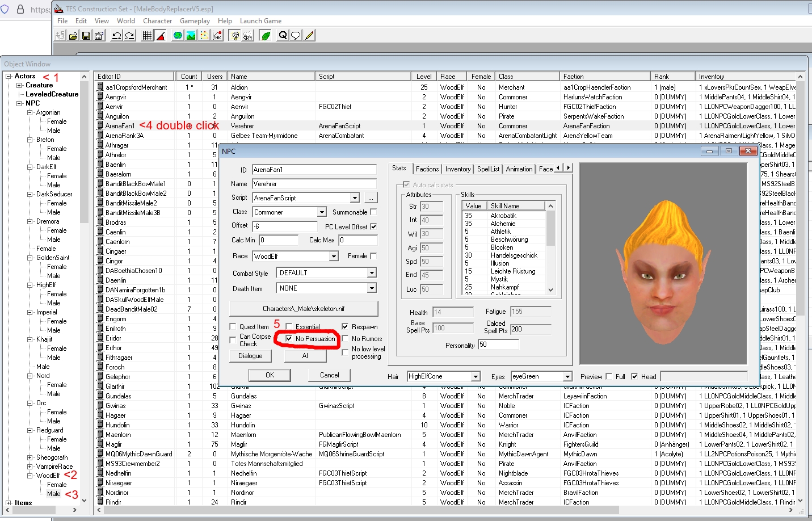
Task: Click the green leaf toolbar icon
Action: [265, 35]
